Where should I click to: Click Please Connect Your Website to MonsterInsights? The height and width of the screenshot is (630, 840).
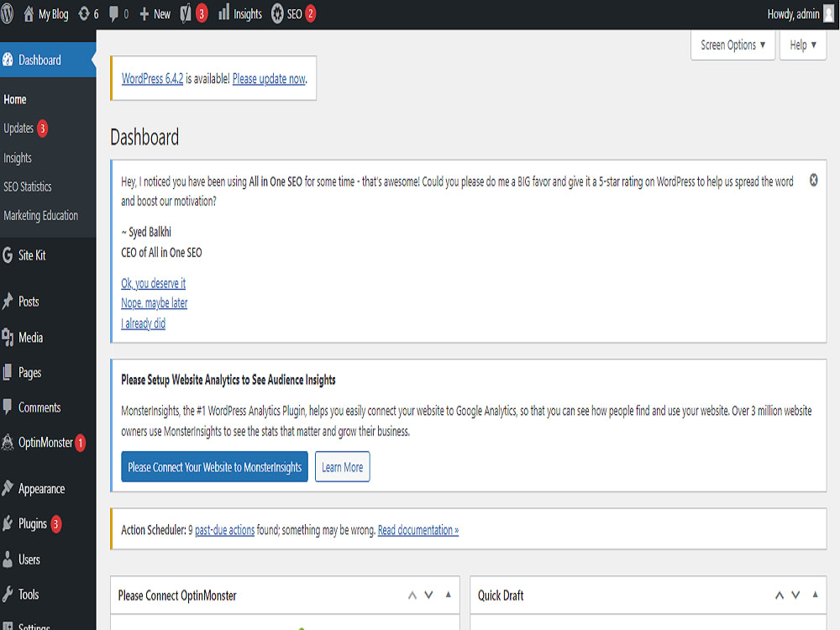[x=214, y=466]
